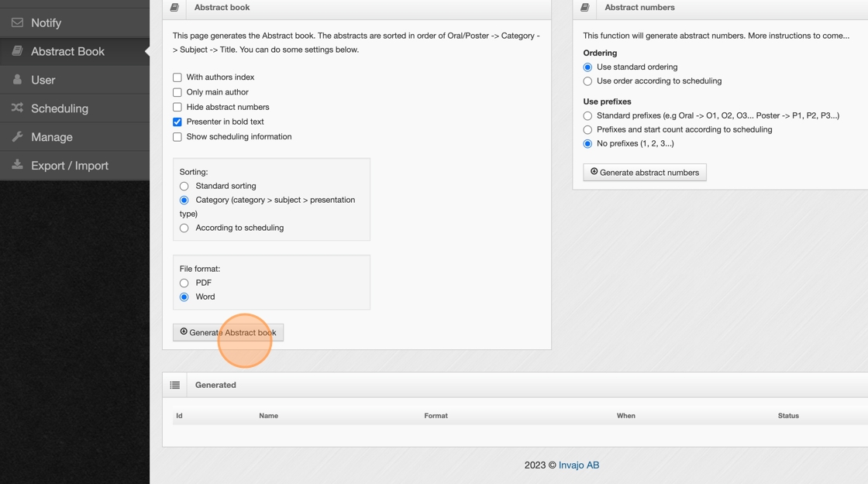Choose Standard sorting radio option
The height and width of the screenshot is (484, 868).
[184, 187]
